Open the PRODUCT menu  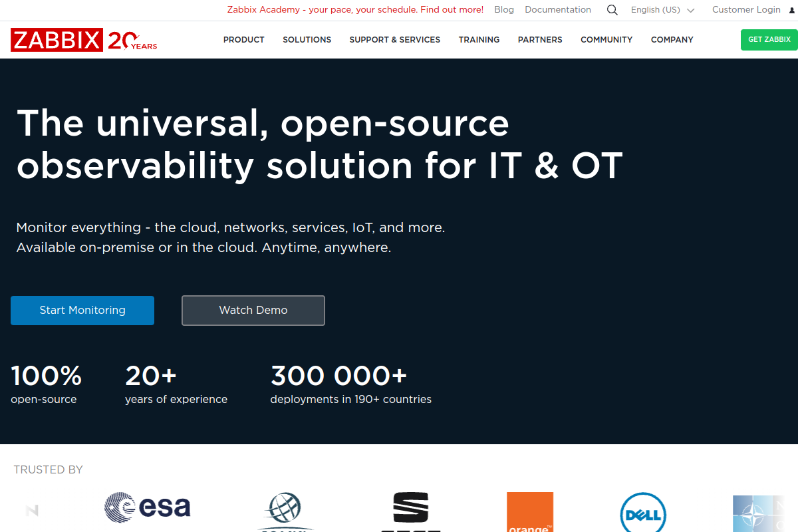click(244, 40)
